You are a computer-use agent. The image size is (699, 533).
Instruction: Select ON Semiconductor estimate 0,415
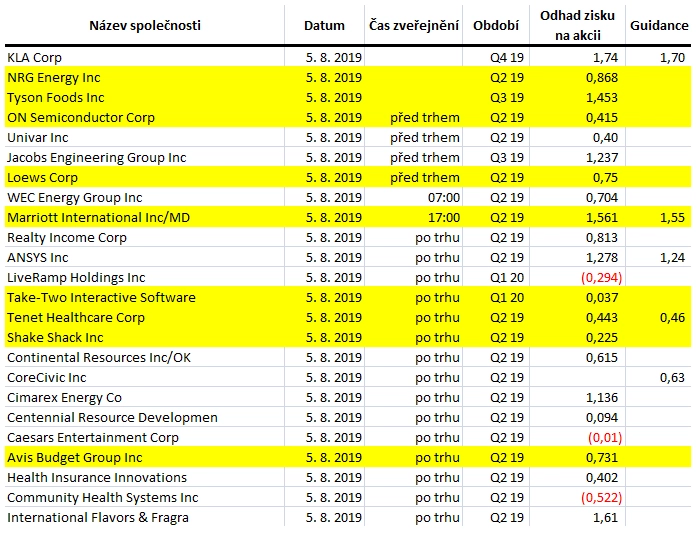[602, 118]
